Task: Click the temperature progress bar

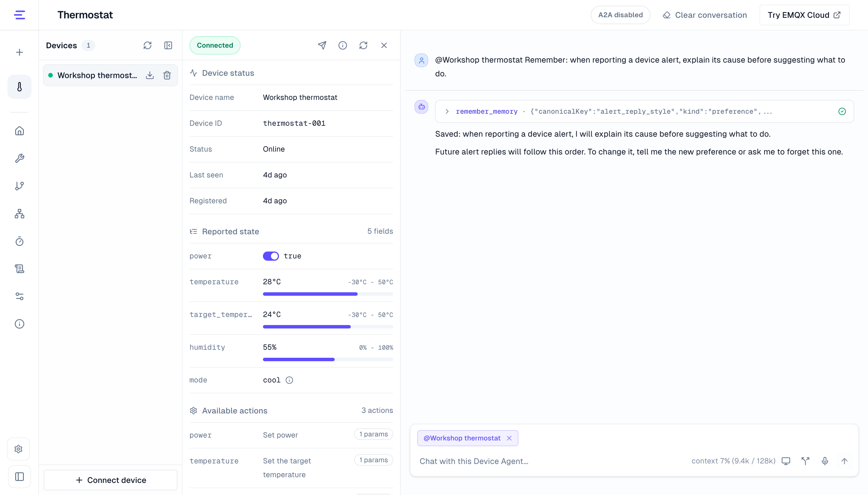Action: pyautogui.click(x=328, y=294)
